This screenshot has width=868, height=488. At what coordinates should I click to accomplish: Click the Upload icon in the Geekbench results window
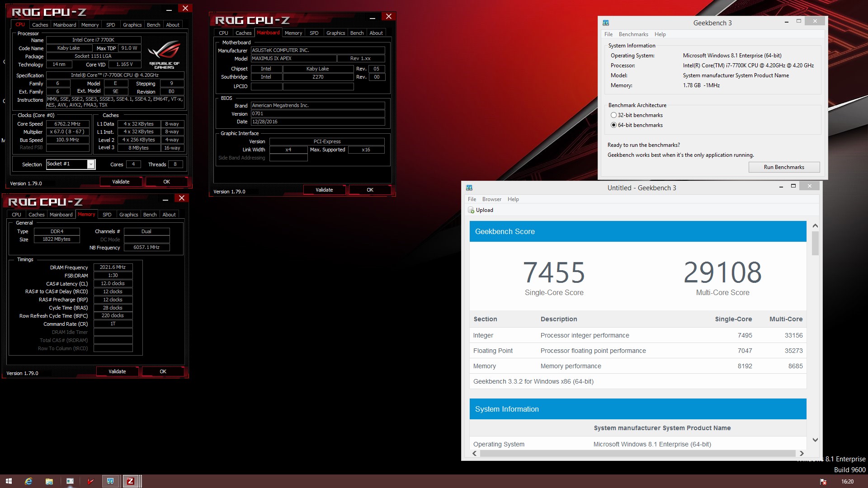pyautogui.click(x=471, y=210)
